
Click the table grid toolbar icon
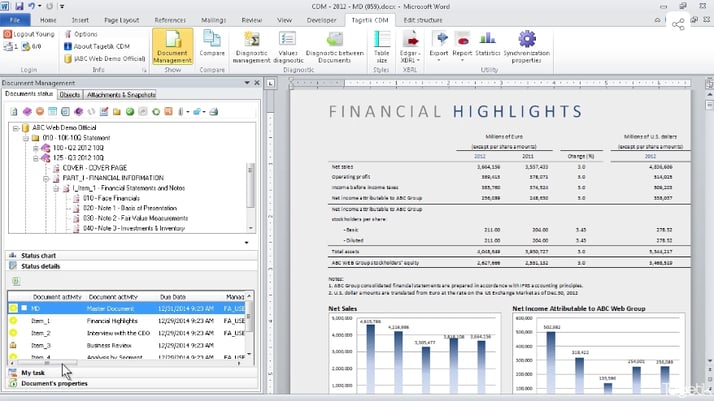coord(53,112)
